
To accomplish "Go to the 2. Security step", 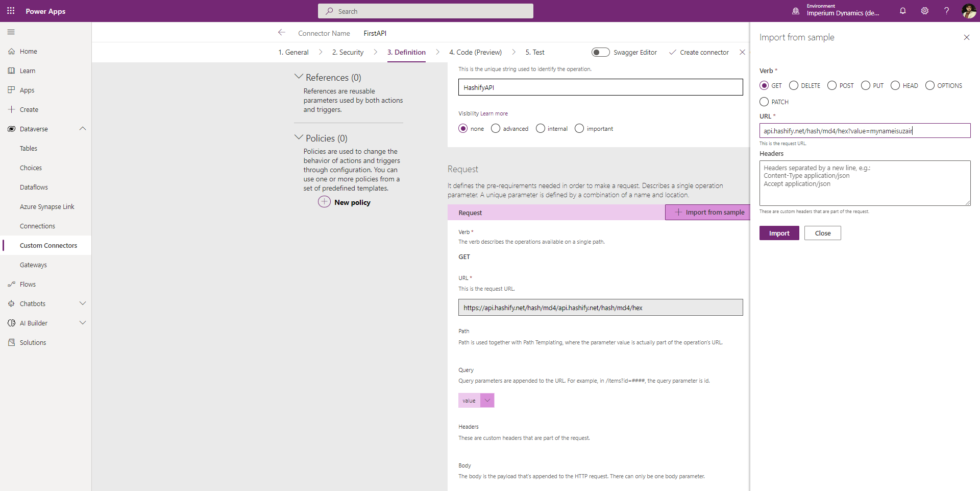I will coord(348,52).
